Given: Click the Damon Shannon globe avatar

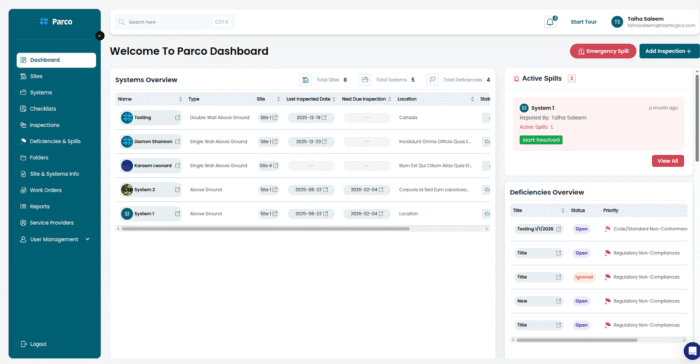Looking at the screenshot, I should [127, 142].
